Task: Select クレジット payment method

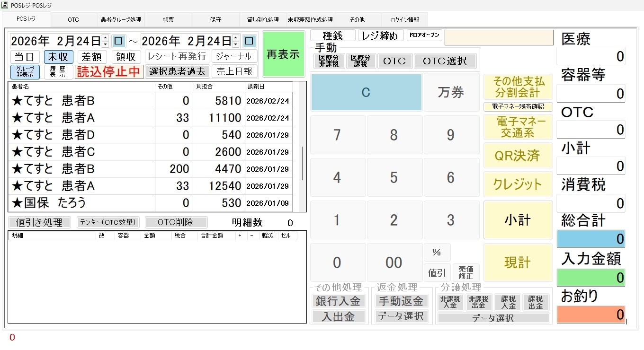Action: 518,184
